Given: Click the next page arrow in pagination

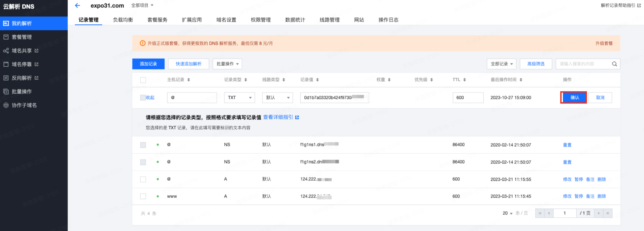Looking at the screenshot, I should 599,213.
